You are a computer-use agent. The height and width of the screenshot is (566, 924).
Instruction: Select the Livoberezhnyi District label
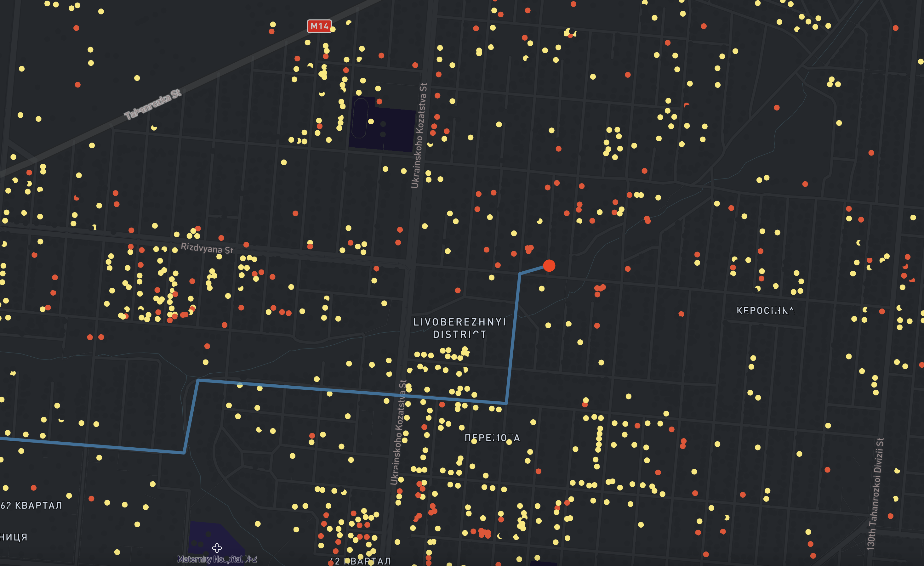click(459, 328)
